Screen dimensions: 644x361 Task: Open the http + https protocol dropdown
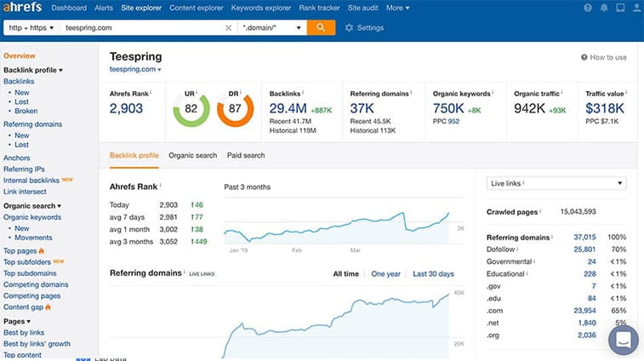[x=31, y=27]
